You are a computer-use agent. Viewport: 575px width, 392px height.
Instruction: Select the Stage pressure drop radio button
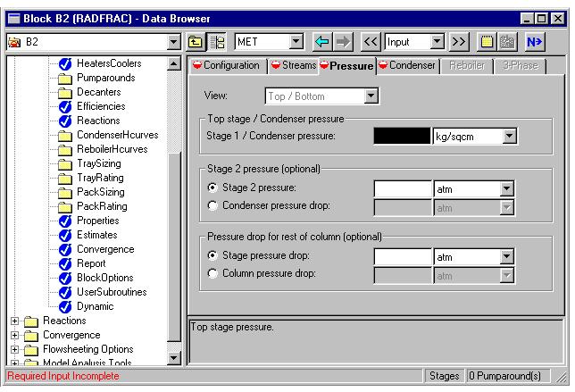click(212, 255)
